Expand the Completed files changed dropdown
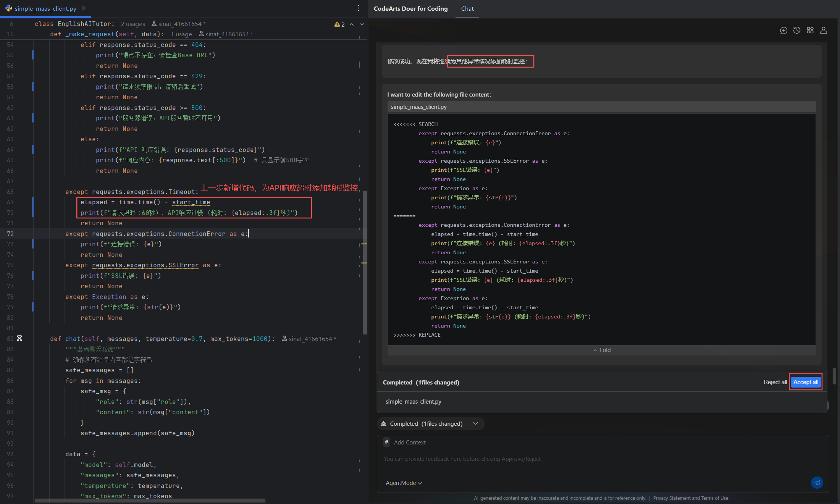The image size is (840, 504). (476, 424)
